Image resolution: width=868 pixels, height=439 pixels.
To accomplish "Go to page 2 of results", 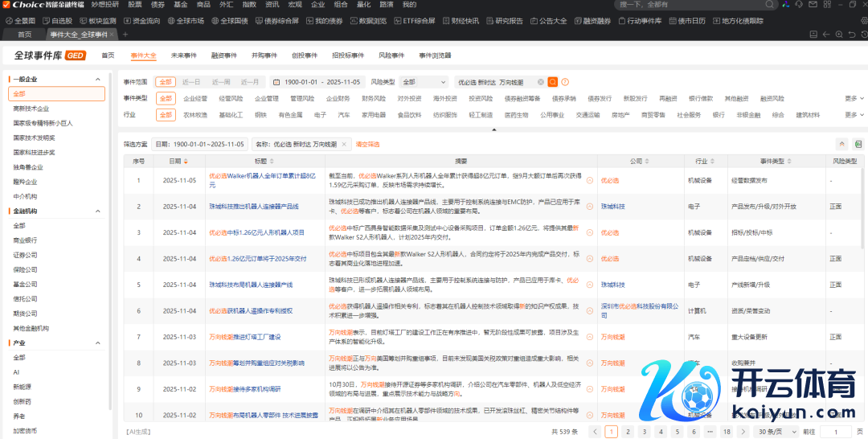I will (x=628, y=432).
